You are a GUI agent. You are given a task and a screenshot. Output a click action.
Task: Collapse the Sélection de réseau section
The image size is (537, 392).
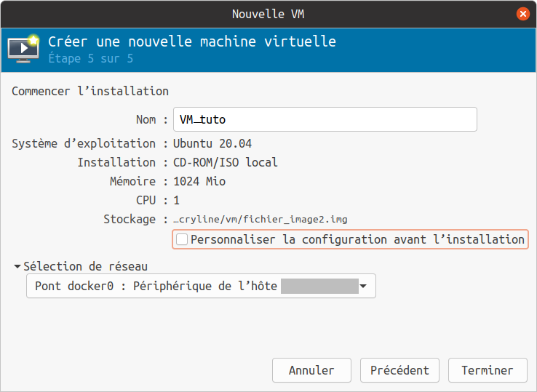17,267
